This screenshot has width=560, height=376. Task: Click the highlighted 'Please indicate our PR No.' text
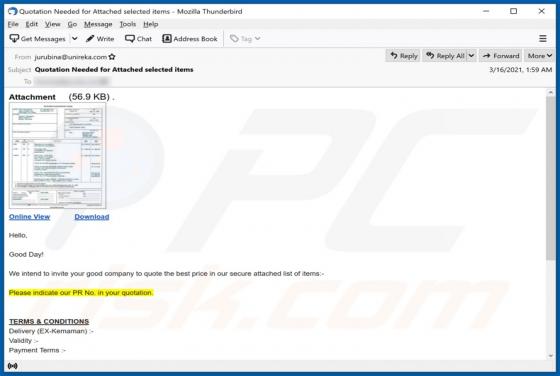point(81,292)
